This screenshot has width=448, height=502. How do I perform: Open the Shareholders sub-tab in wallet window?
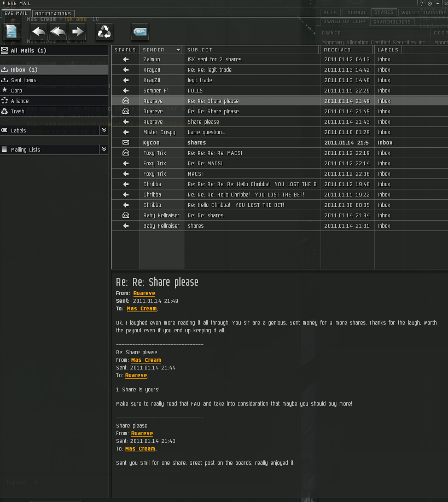point(392,22)
